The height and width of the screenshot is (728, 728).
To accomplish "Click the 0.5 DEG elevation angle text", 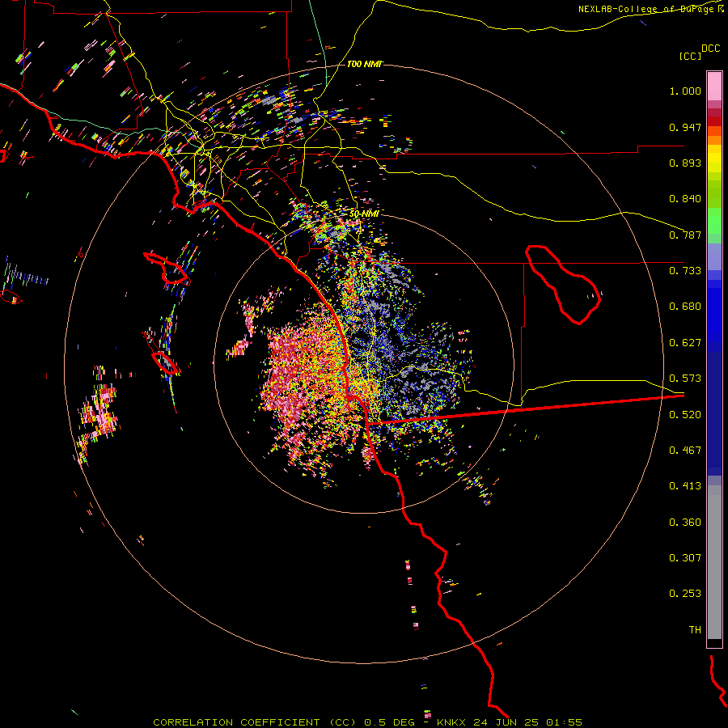I will point(389,722).
